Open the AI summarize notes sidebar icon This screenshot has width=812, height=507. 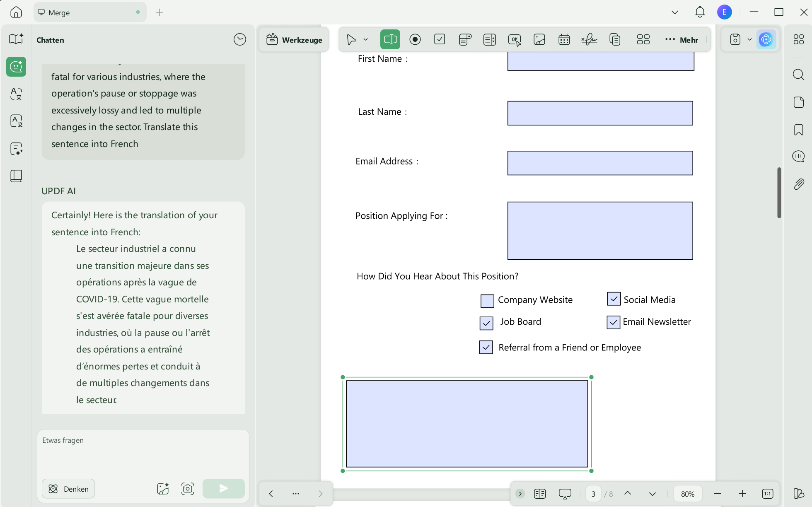click(16, 149)
